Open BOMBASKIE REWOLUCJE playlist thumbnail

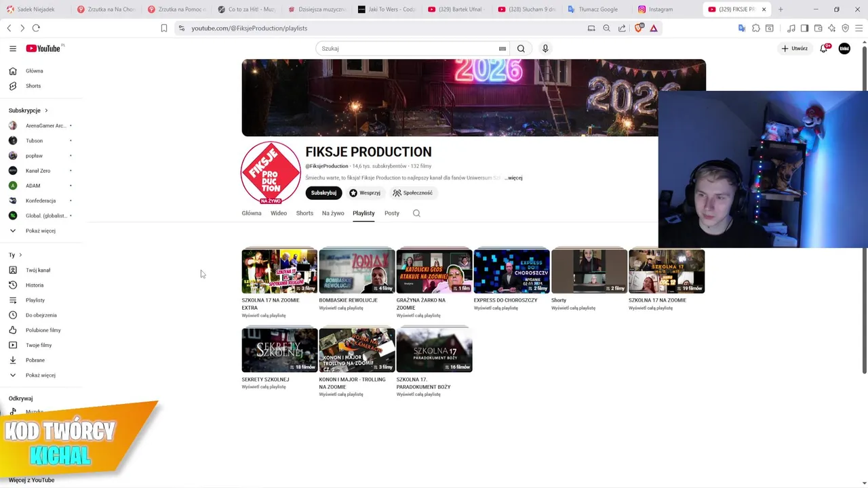pos(357,271)
